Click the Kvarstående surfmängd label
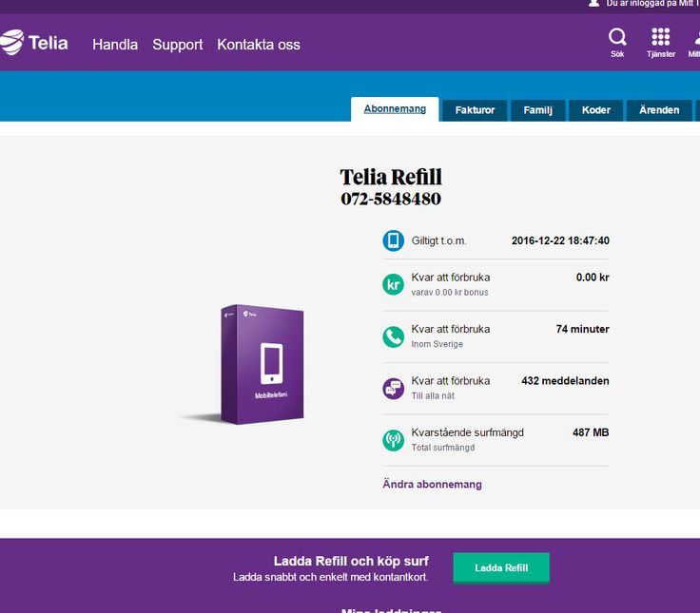 pyautogui.click(x=467, y=432)
